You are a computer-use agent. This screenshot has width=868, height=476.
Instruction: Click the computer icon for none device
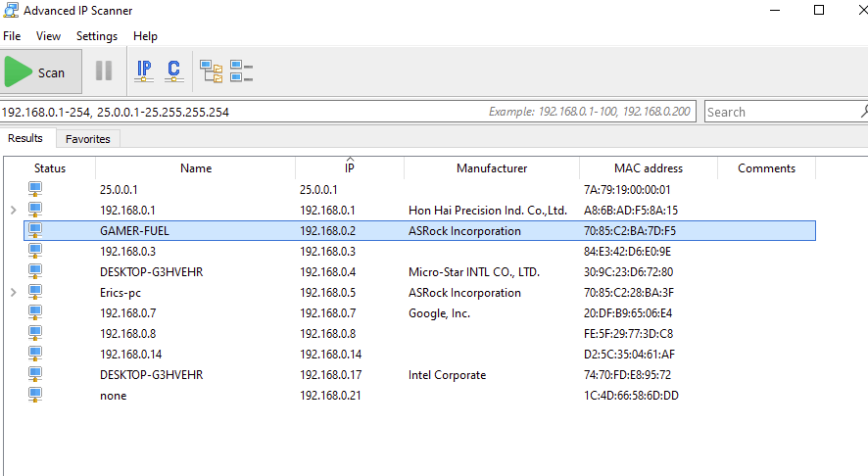pyautogui.click(x=35, y=395)
